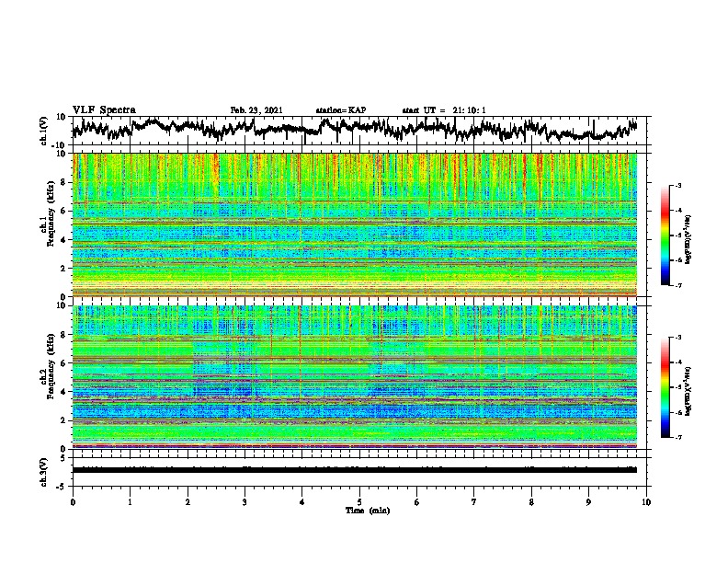Click the "4" kHz tick on ch.2 frequency axis
728x563 pixels.
pos(63,392)
